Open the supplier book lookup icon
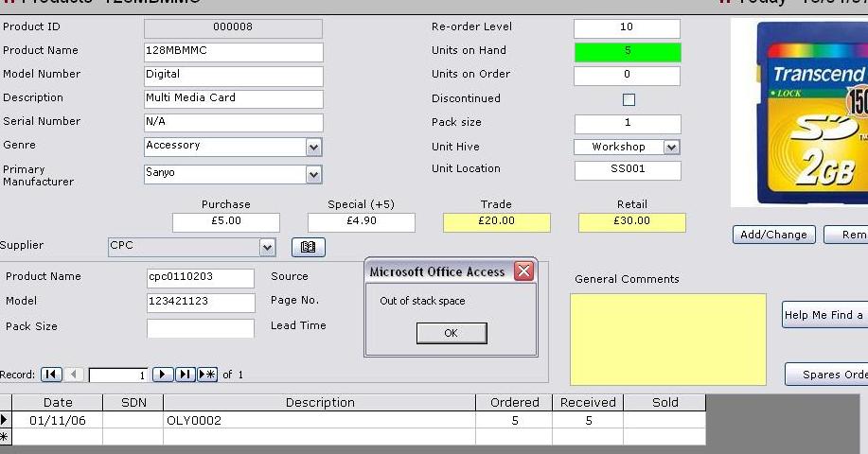The height and width of the screenshot is (454, 868). [x=309, y=247]
